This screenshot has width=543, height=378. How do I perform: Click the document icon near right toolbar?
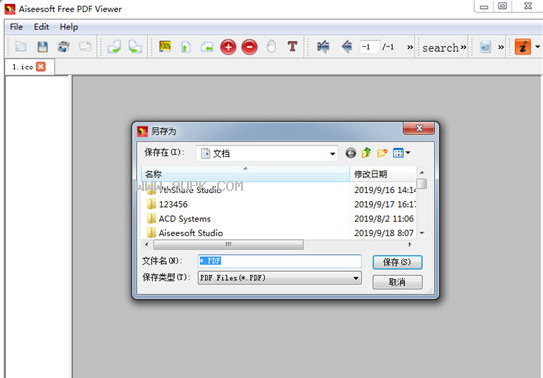tap(485, 47)
